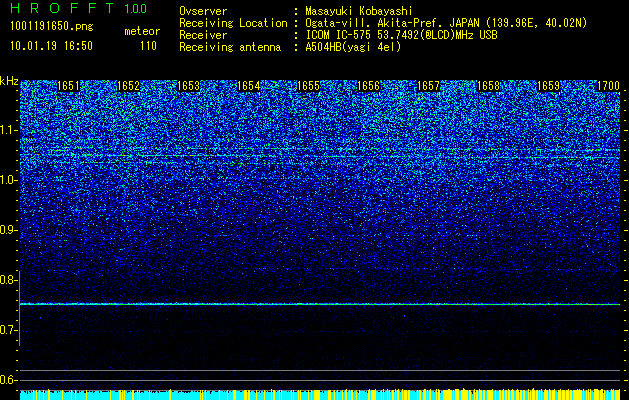Click the 0.7 kHz axis label
629x400 pixels.
(x=9, y=330)
